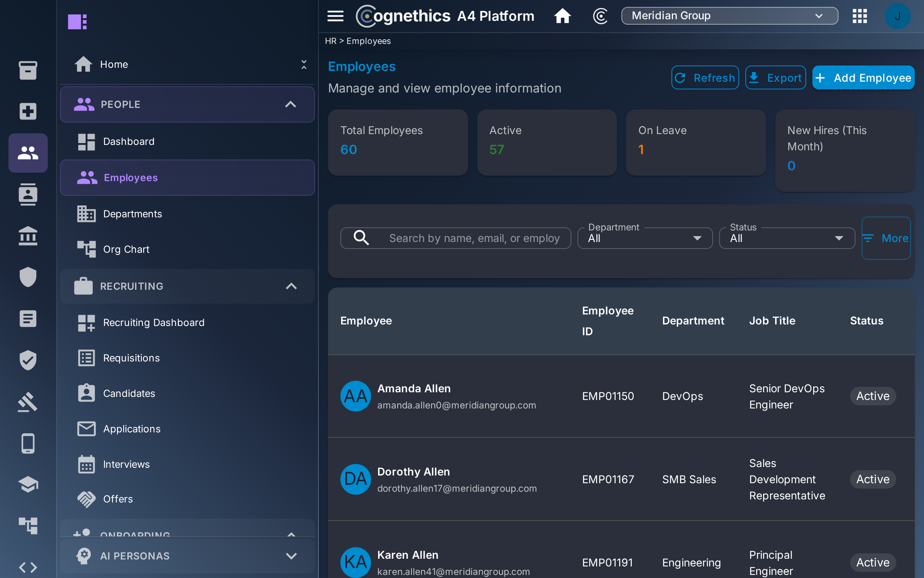Click the employee search field
Screen dimensions: 924x578
455,238
